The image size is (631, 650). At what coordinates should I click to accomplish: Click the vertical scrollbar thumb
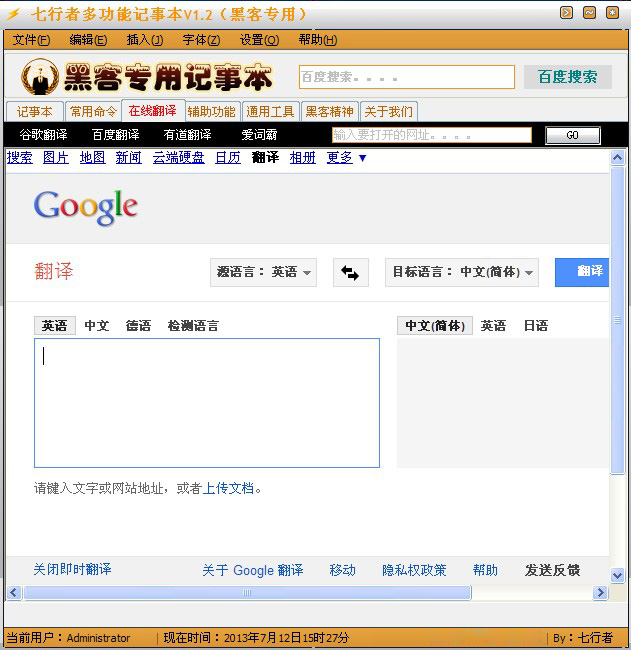(x=617, y=320)
